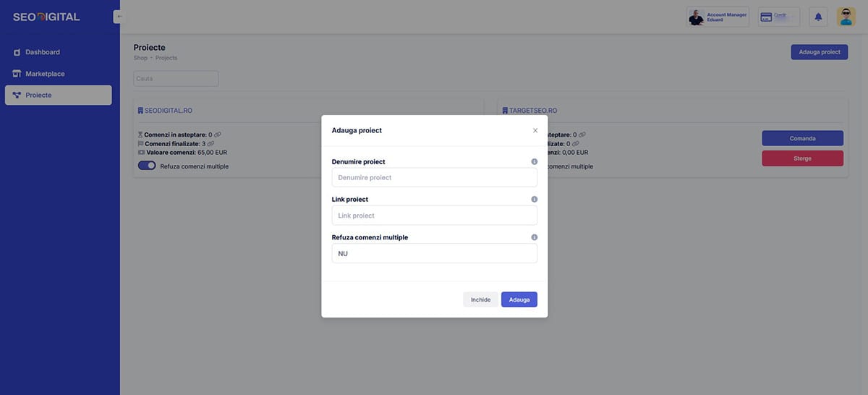Viewport: 868px width, 395px height.
Task: Click info icon beside Refuza comenzi multiple
Action: click(535, 237)
